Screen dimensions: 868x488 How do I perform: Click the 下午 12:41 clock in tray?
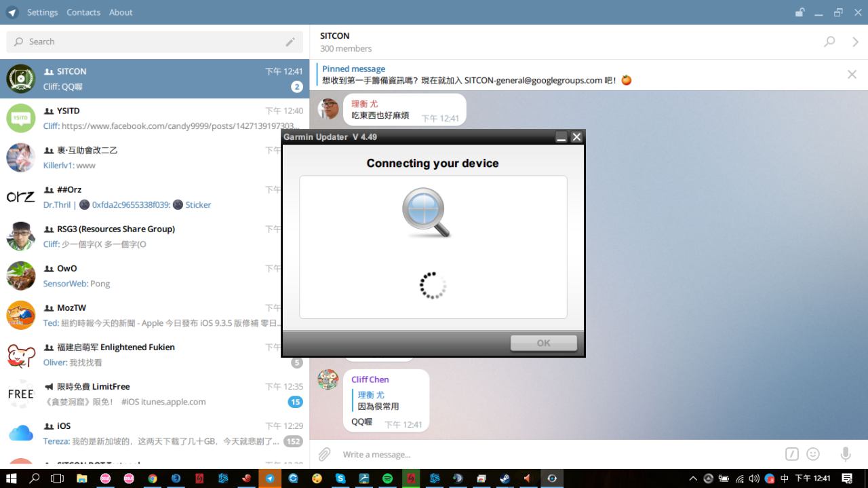point(813,478)
